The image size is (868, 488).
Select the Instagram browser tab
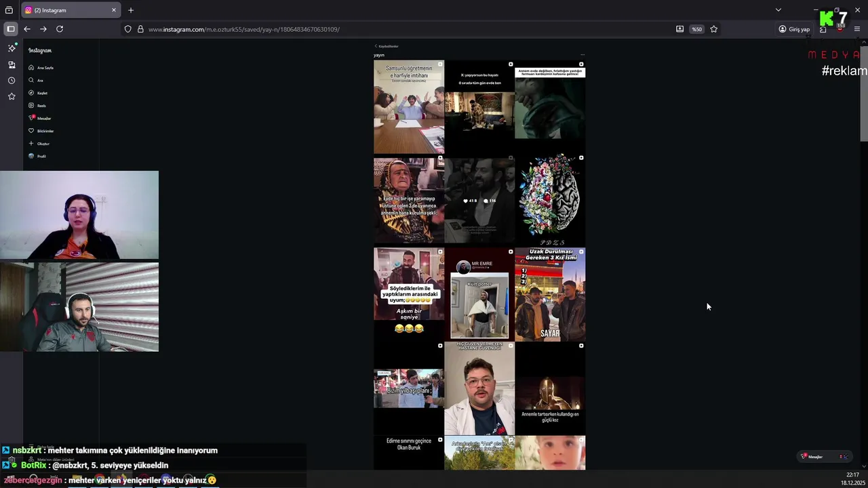pyautogui.click(x=70, y=10)
